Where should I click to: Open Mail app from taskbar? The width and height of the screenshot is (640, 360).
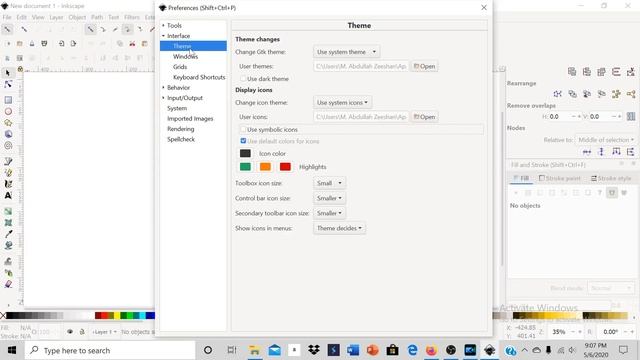point(274,350)
